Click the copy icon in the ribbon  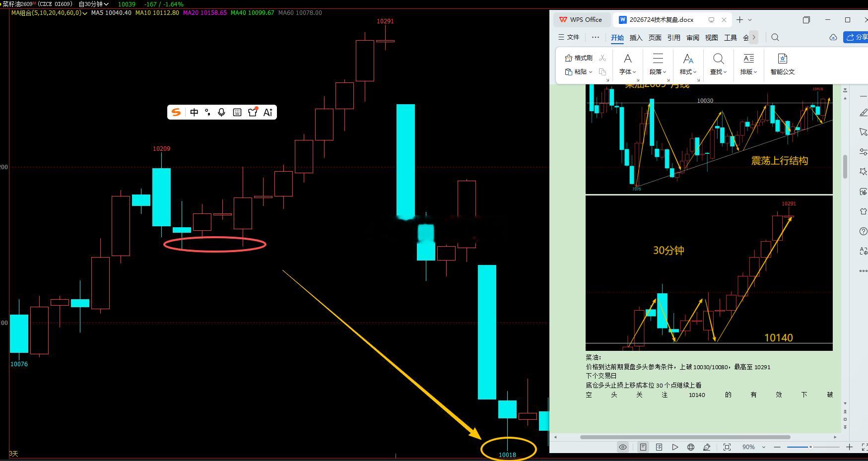coord(602,72)
